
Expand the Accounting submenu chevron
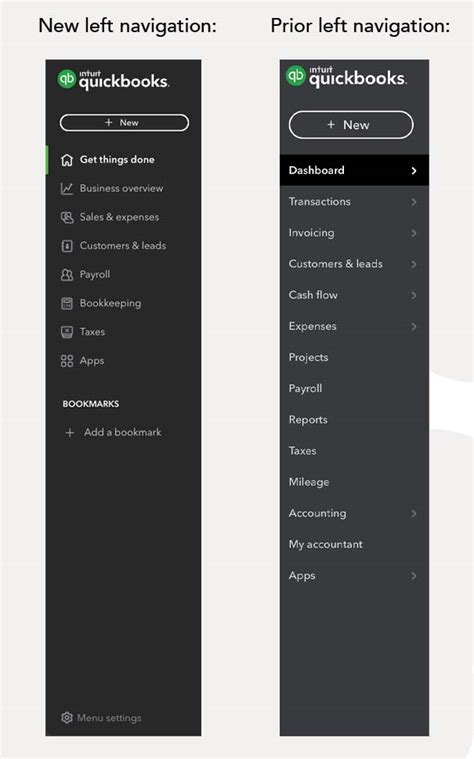click(413, 514)
